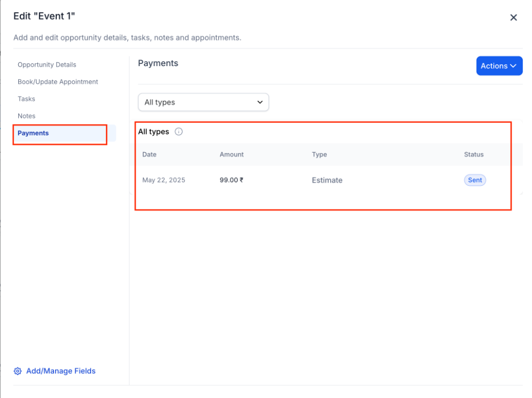Open the Actions dropdown button

pyautogui.click(x=499, y=66)
